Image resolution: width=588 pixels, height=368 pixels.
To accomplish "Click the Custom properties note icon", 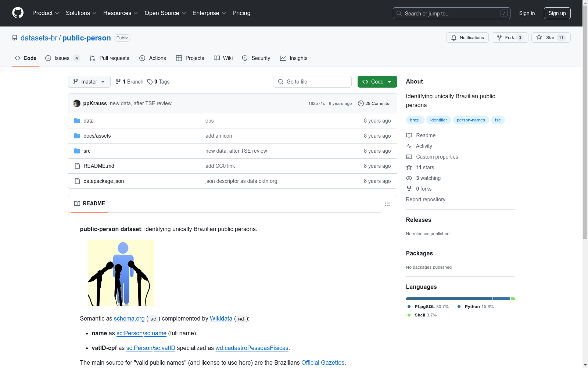I will coord(409,157).
